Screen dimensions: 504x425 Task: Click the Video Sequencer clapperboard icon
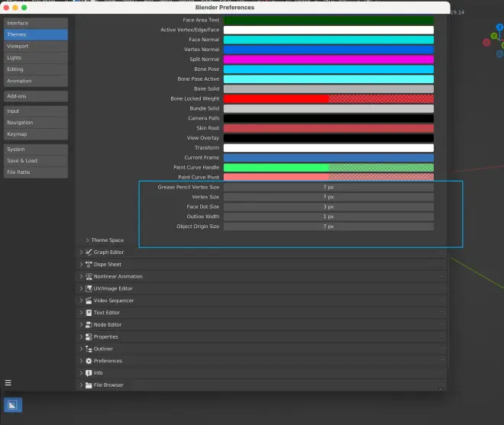(89, 301)
